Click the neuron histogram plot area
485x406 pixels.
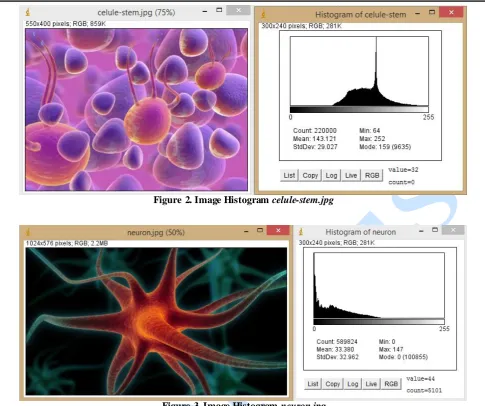(x=379, y=285)
